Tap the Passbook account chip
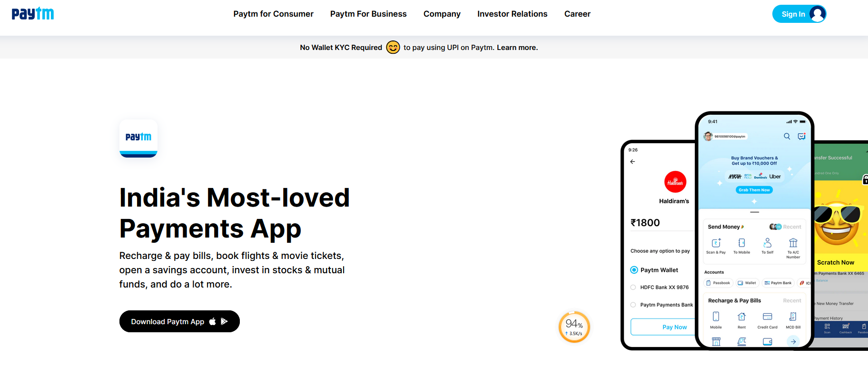The height and width of the screenshot is (387, 868). (718, 283)
